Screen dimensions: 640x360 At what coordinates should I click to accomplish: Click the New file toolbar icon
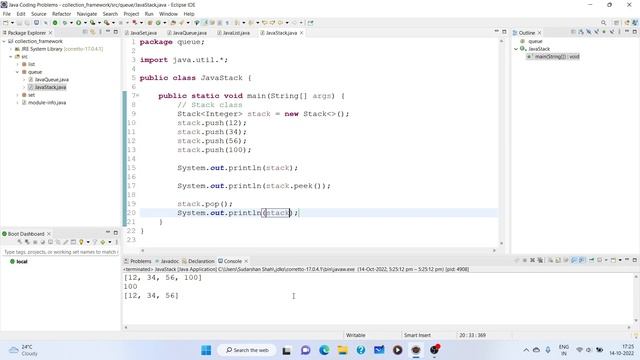point(5,23)
